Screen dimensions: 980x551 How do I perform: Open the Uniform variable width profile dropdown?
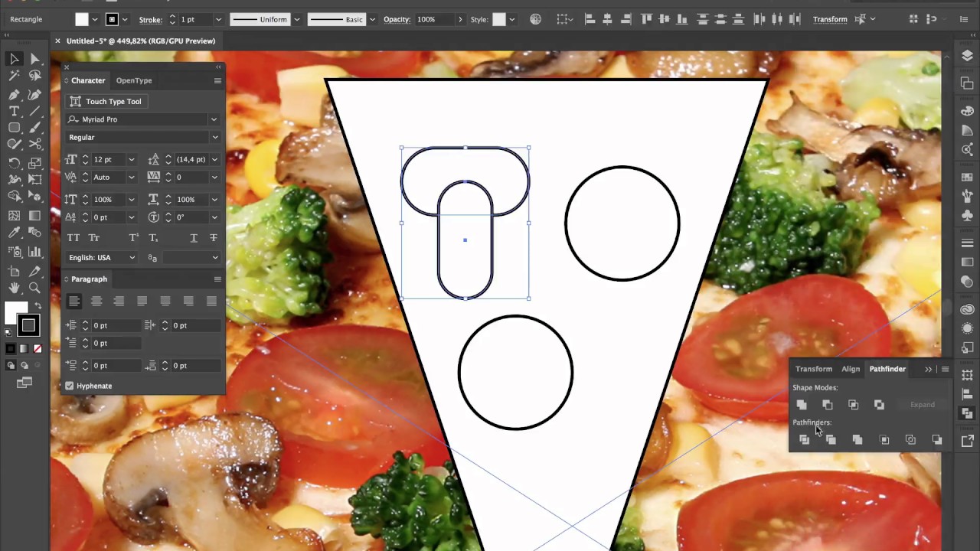(296, 19)
